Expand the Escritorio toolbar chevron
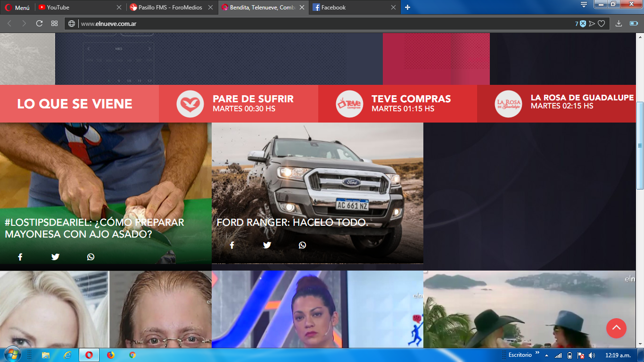The width and height of the screenshot is (644, 362). [x=537, y=353]
